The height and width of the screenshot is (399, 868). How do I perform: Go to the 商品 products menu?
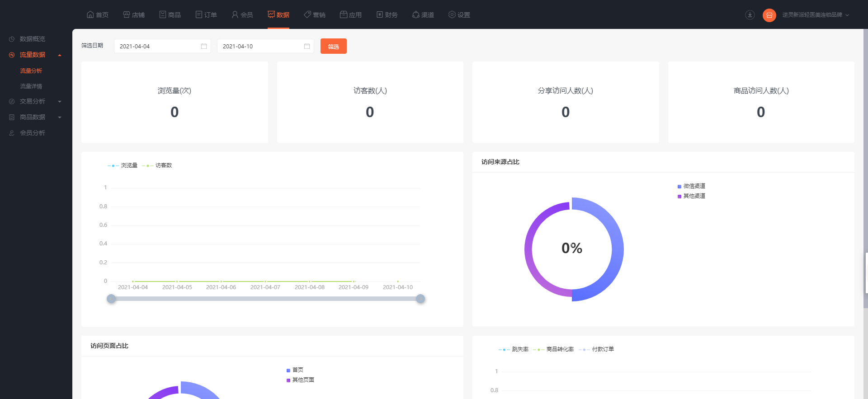pyautogui.click(x=170, y=15)
